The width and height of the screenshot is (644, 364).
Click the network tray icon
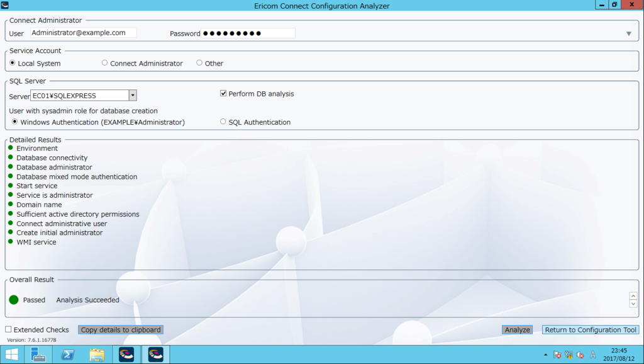point(569,355)
